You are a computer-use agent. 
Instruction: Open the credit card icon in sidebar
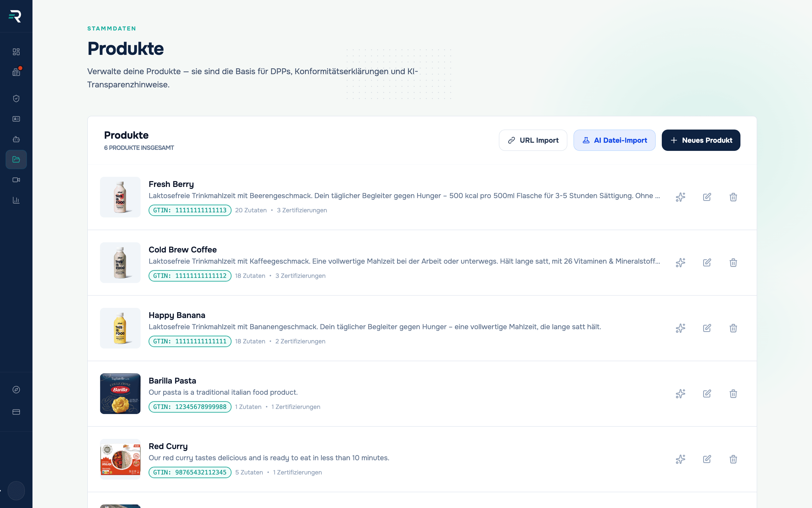coord(16,412)
